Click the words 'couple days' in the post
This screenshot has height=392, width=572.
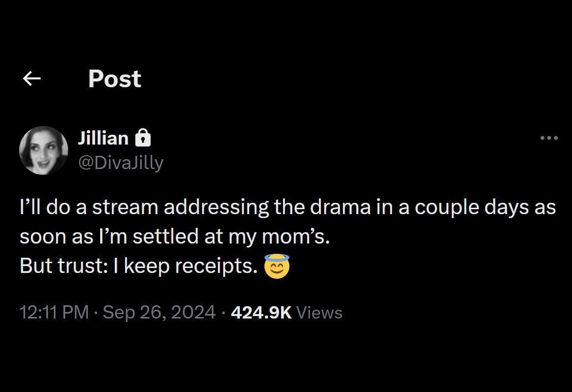coord(471,207)
